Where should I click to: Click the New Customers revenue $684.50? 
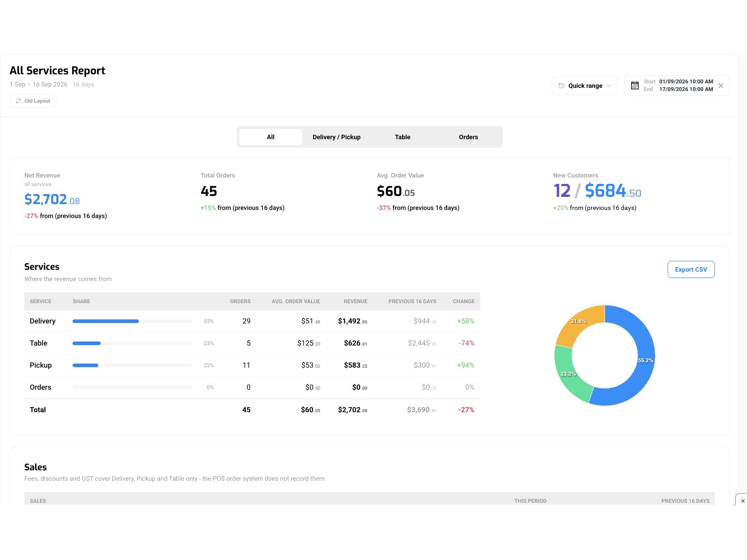[613, 191]
